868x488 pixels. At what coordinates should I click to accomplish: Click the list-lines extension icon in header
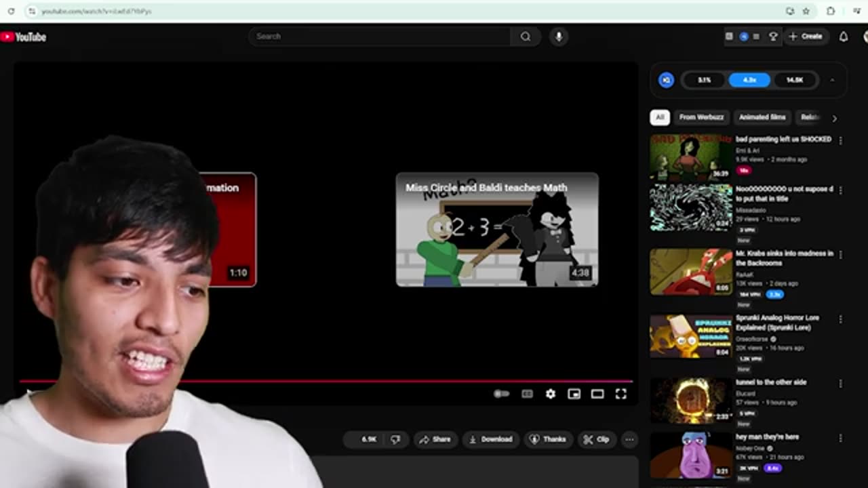click(x=756, y=37)
